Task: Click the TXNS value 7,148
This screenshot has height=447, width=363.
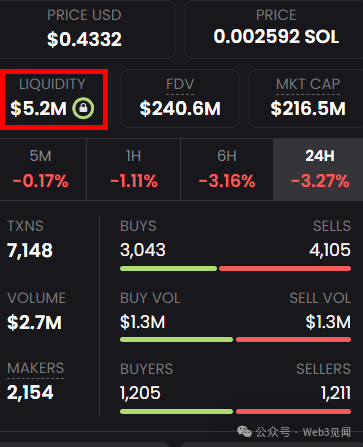Action: coord(30,251)
